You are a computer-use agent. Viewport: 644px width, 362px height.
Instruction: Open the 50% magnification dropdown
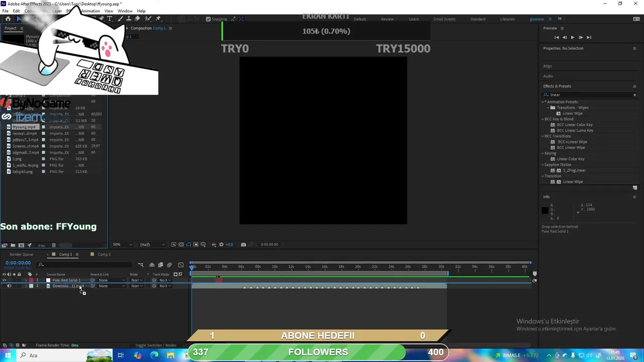[123, 244]
